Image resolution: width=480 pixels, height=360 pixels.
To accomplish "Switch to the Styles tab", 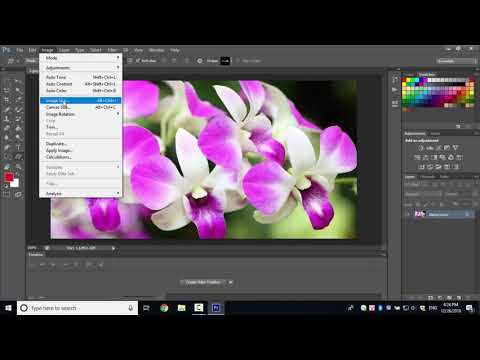I will click(435, 133).
